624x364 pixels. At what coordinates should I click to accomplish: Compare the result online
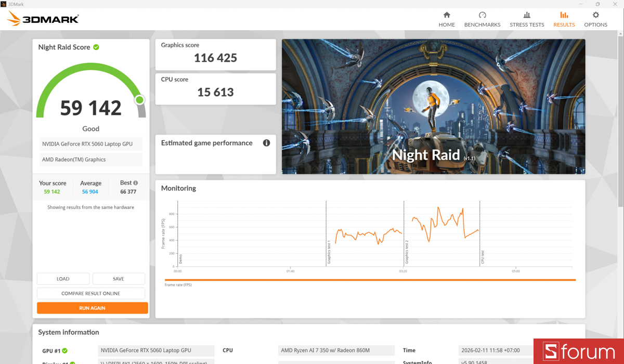pos(91,293)
